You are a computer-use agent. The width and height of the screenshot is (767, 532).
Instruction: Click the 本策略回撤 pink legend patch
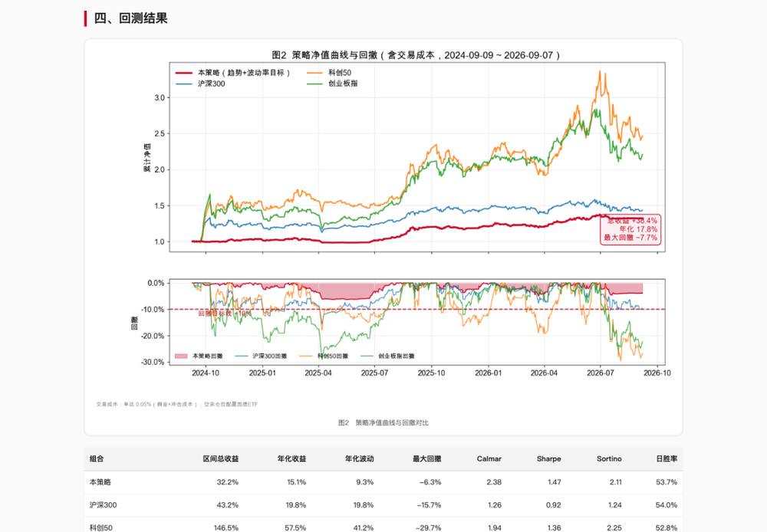pyautogui.click(x=181, y=356)
